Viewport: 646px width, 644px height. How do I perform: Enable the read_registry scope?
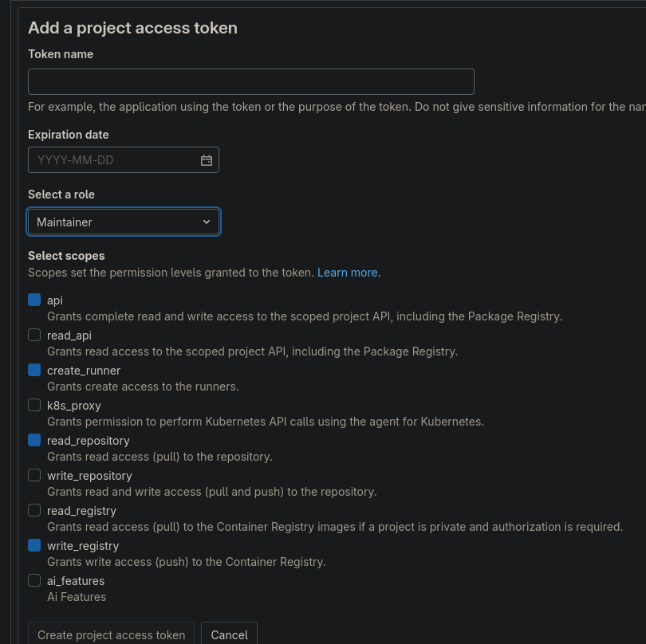coord(34,510)
